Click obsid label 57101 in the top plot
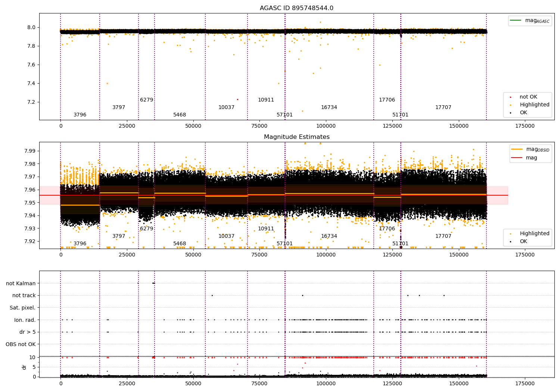The image size is (560, 392). [x=285, y=115]
